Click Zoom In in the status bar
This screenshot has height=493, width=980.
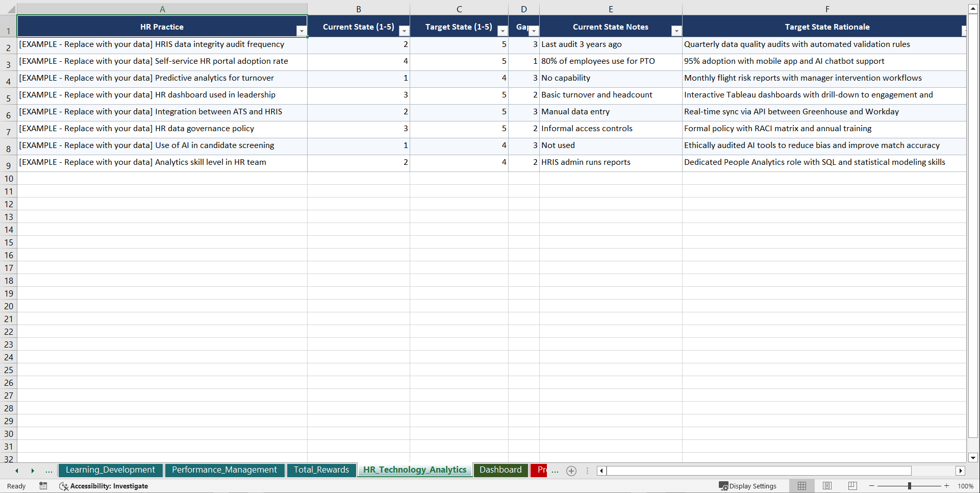[947, 486]
